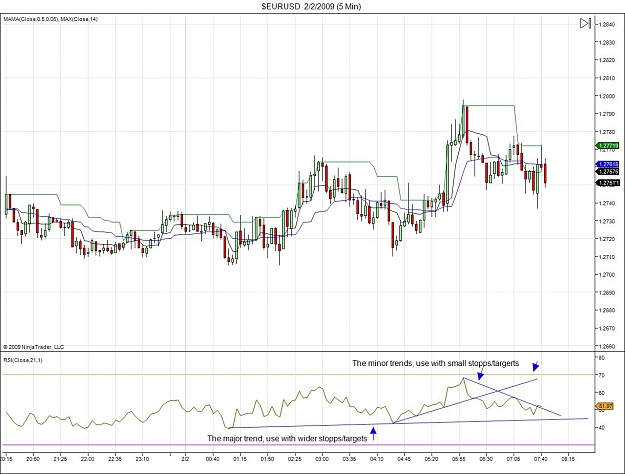Click the RSI axis 40 level label

[601, 427]
